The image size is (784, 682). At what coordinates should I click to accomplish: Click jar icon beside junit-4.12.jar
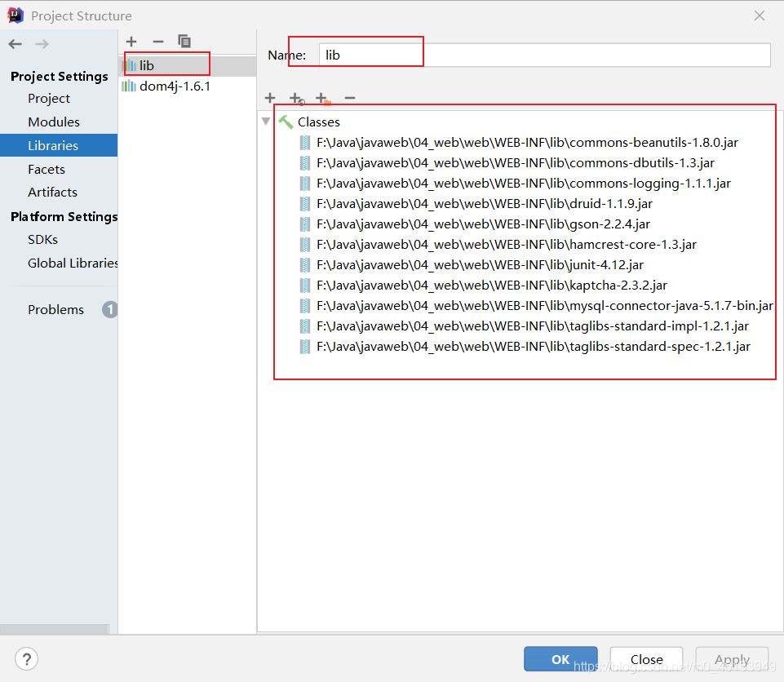pyautogui.click(x=304, y=265)
